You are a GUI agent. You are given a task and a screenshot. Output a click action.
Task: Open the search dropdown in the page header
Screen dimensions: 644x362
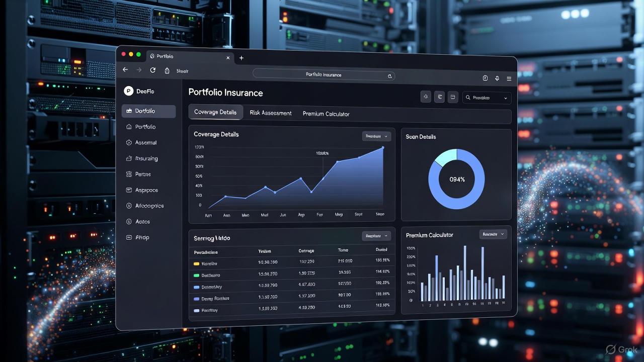(487, 98)
